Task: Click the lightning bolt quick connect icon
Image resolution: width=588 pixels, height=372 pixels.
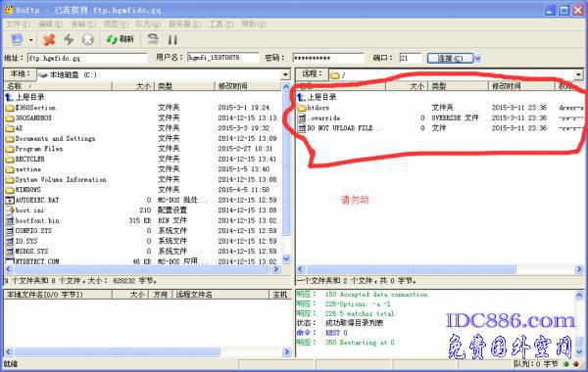Action: pyautogui.click(x=69, y=39)
